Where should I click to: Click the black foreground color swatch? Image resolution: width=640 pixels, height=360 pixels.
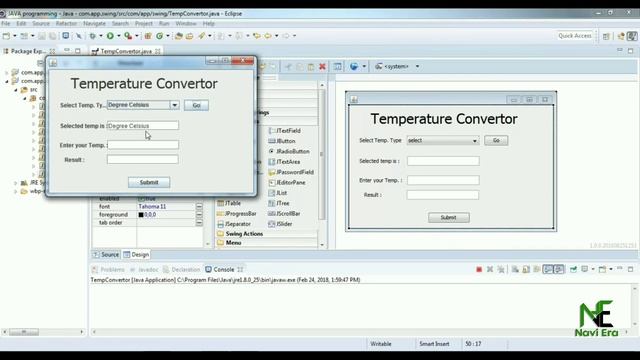click(141, 215)
